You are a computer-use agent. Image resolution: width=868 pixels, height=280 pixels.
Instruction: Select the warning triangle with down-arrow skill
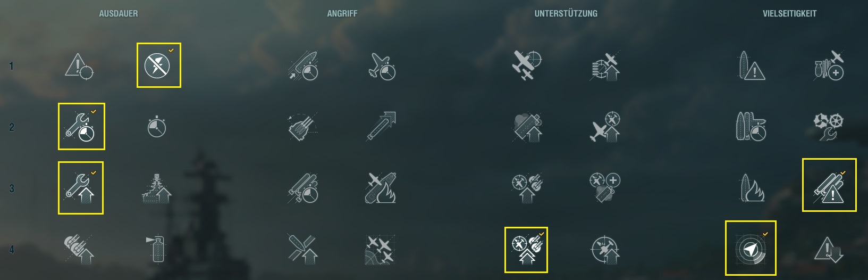click(x=829, y=250)
